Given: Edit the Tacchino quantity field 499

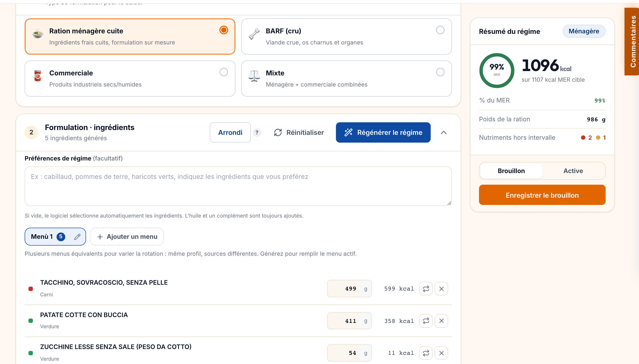Looking at the screenshot, I should click(x=349, y=289).
